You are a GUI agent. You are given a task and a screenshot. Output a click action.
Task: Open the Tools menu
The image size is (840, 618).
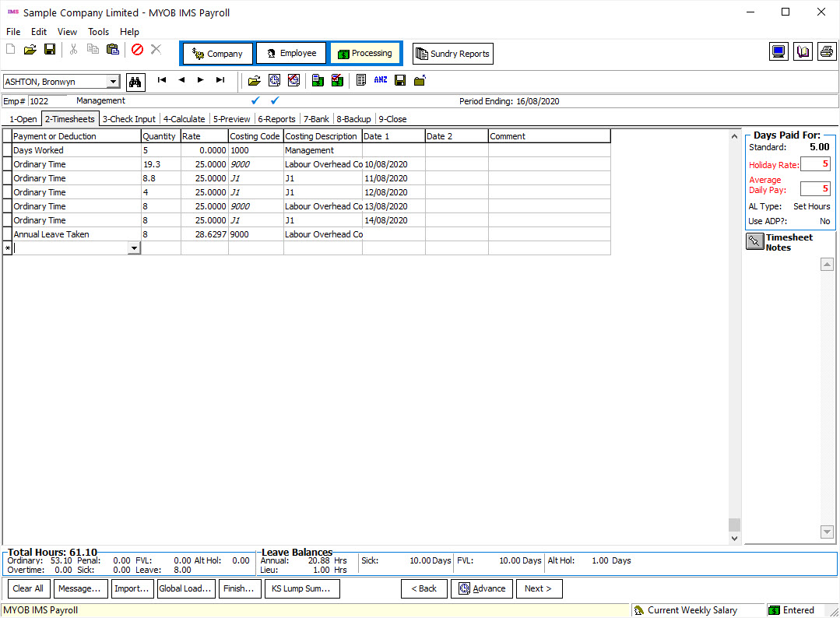(98, 32)
